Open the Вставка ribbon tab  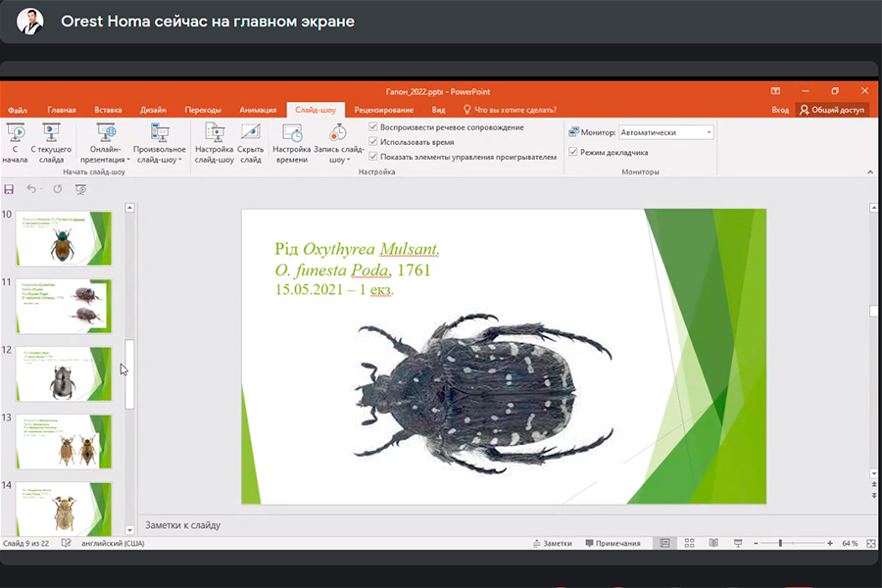108,110
